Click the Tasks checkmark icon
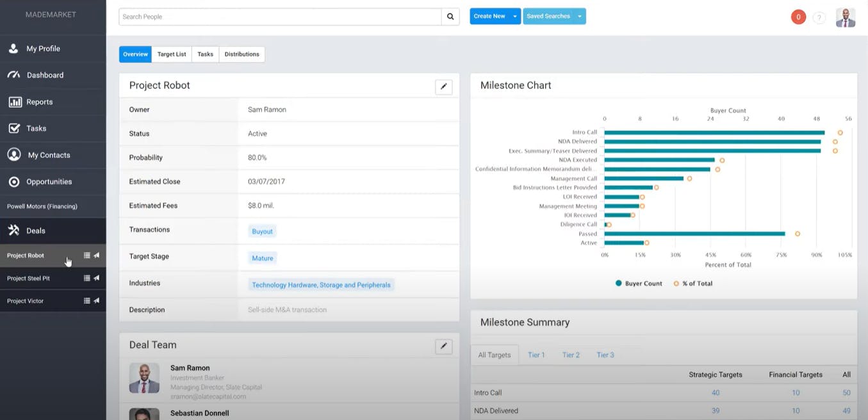868x420 pixels. coord(14,128)
